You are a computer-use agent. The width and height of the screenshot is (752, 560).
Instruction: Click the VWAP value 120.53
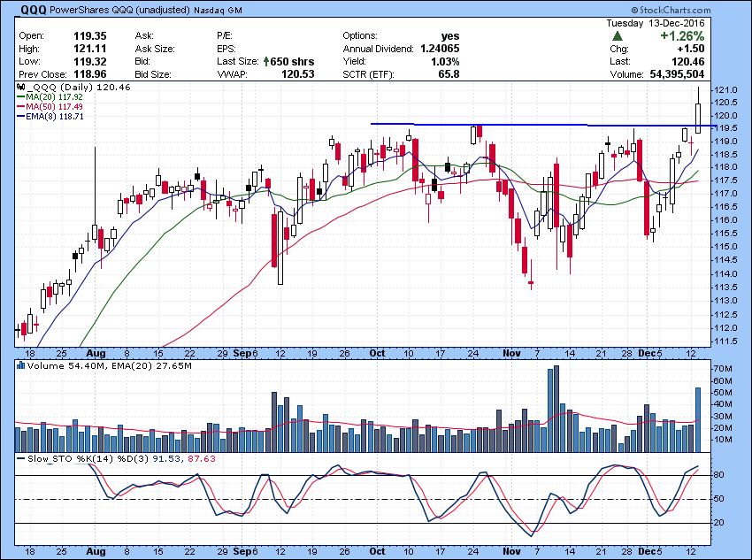(298, 74)
